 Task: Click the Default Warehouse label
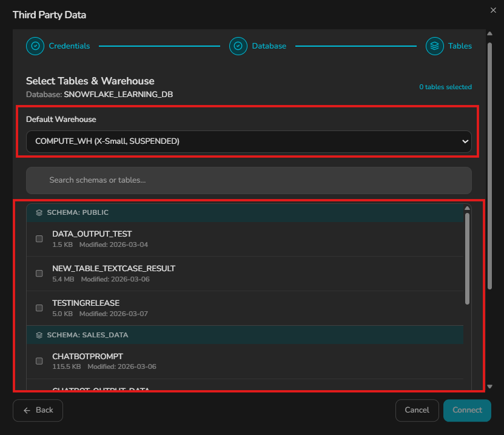[x=61, y=120]
